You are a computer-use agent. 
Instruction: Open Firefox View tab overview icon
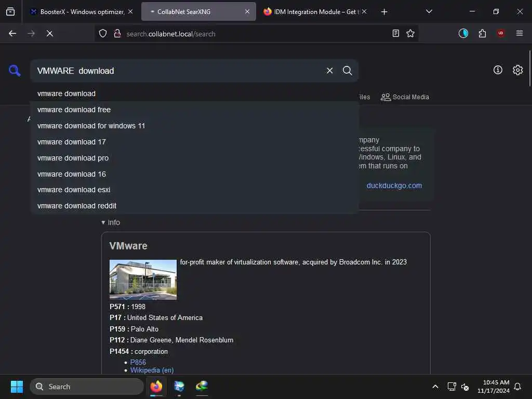10,11
